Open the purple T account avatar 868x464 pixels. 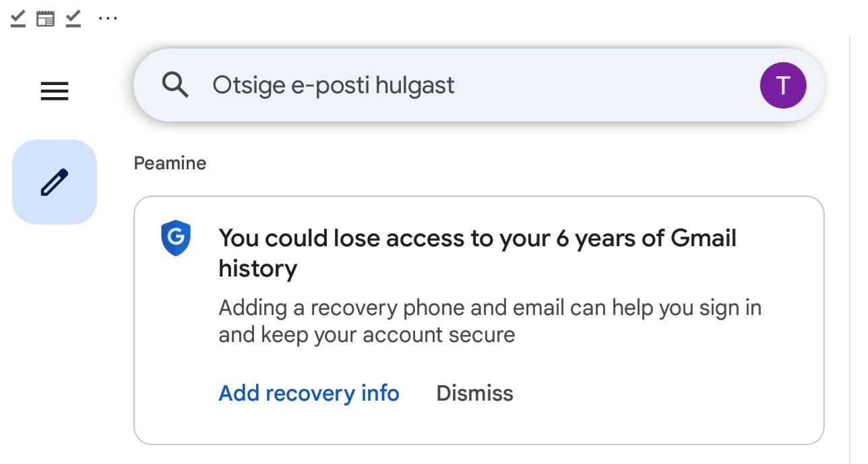tap(783, 86)
